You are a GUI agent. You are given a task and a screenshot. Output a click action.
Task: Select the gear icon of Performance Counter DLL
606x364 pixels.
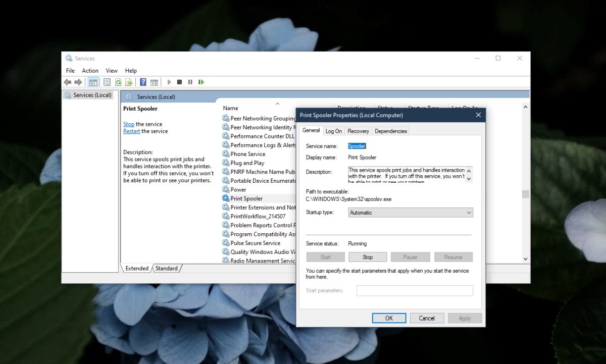[226, 136]
